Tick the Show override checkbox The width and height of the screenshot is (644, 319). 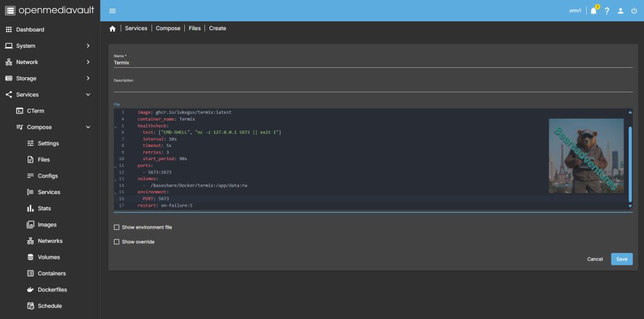116,242
